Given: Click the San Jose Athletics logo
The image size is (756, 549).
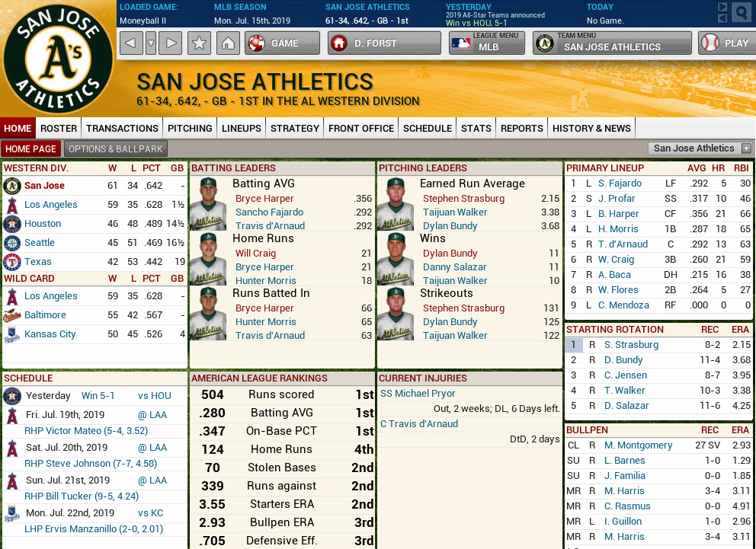Looking at the screenshot, I should click(58, 59).
